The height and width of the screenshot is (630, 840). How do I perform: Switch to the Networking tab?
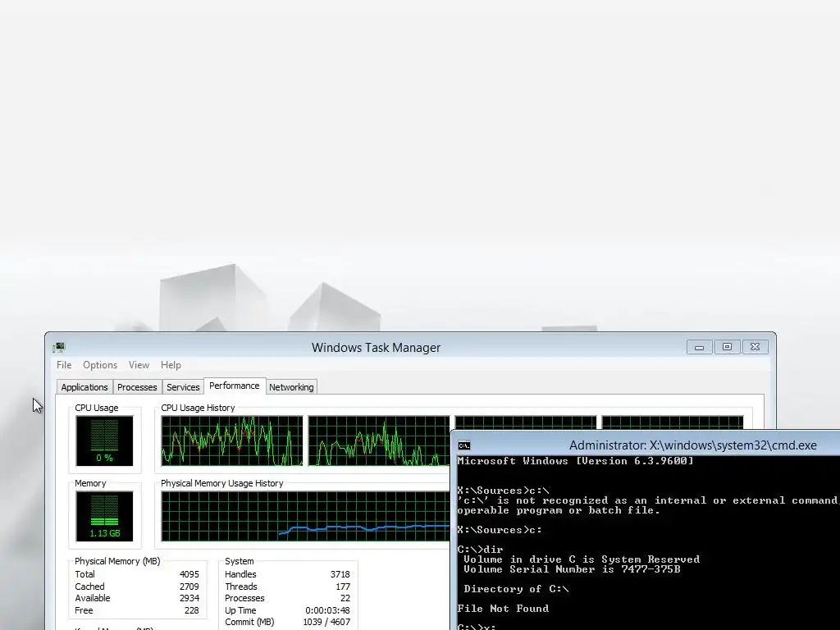(x=291, y=387)
